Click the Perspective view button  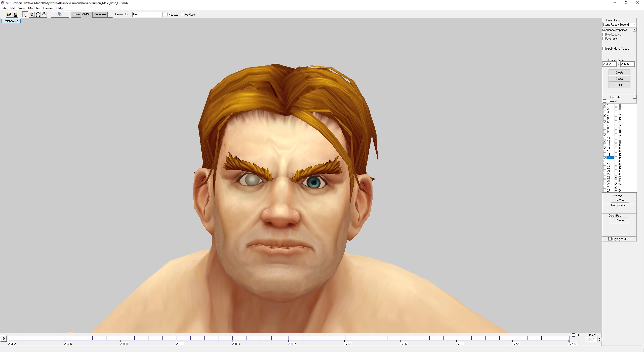point(11,21)
